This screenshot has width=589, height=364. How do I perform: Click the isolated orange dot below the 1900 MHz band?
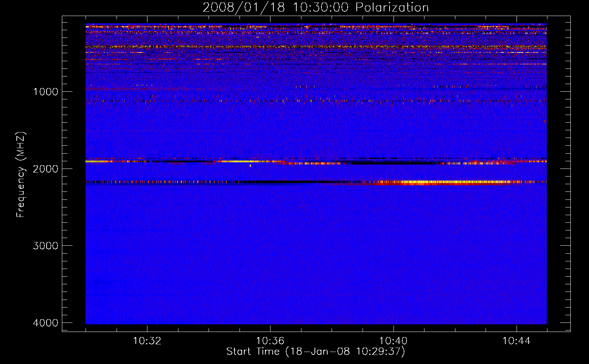pos(250,166)
